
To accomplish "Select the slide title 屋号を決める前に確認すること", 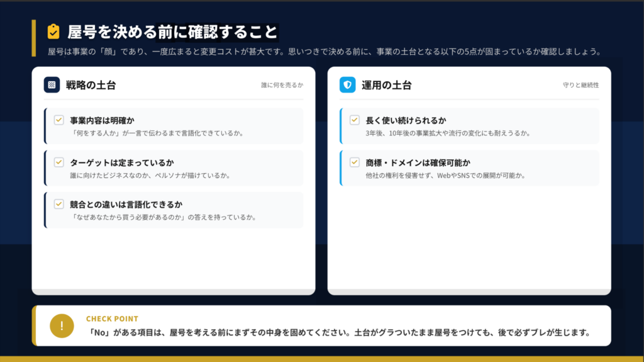I will click(x=172, y=31).
